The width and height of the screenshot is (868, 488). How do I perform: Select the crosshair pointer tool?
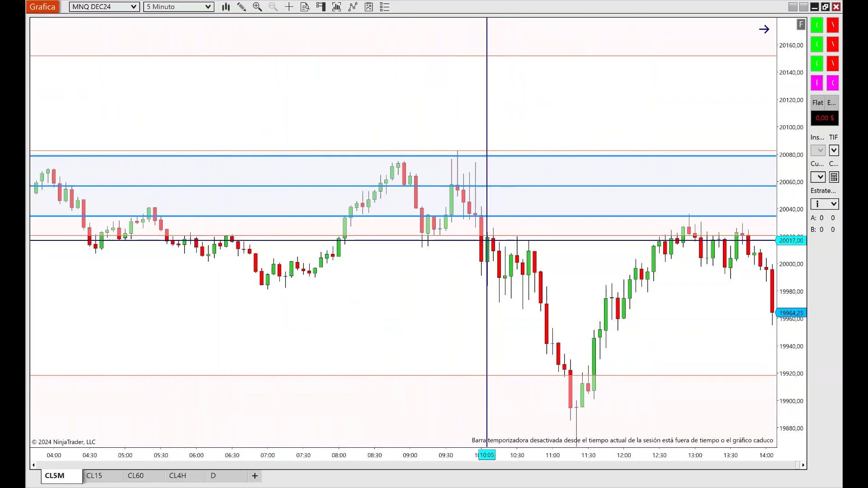tap(289, 7)
